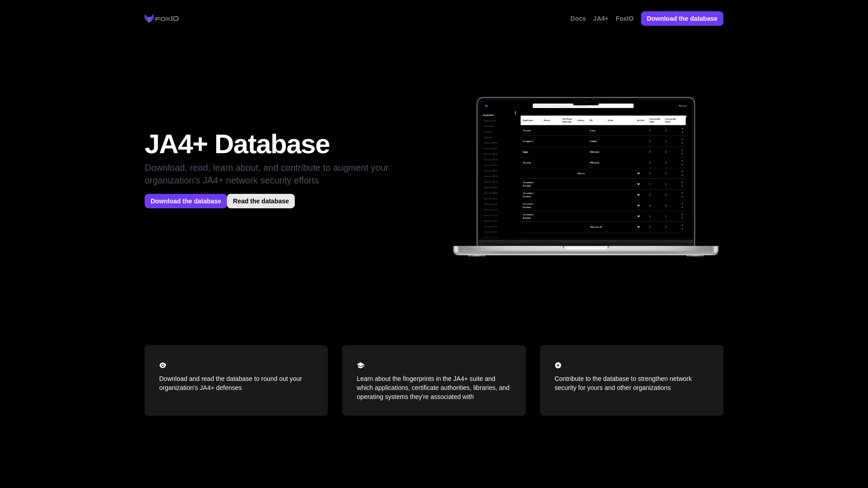Click the hero Download the database button
This screenshot has height=488, width=868.
tap(185, 201)
